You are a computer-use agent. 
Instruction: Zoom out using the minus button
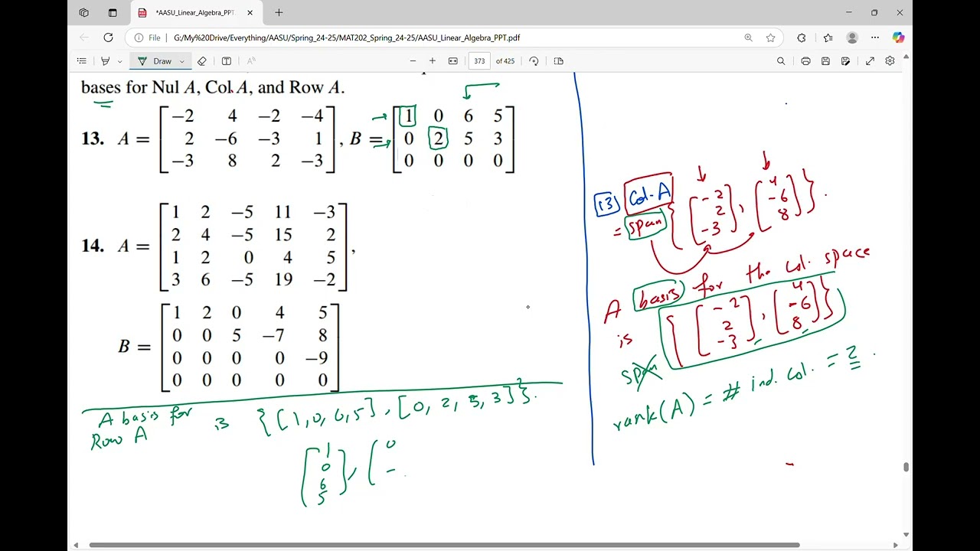click(413, 61)
